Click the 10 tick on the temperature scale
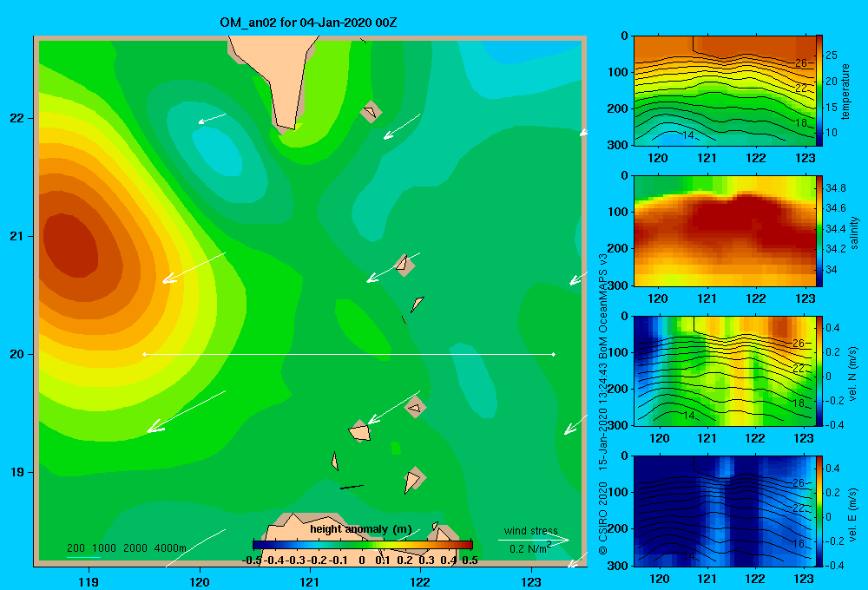Viewport: 868px width, 590px height. tap(831, 132)
